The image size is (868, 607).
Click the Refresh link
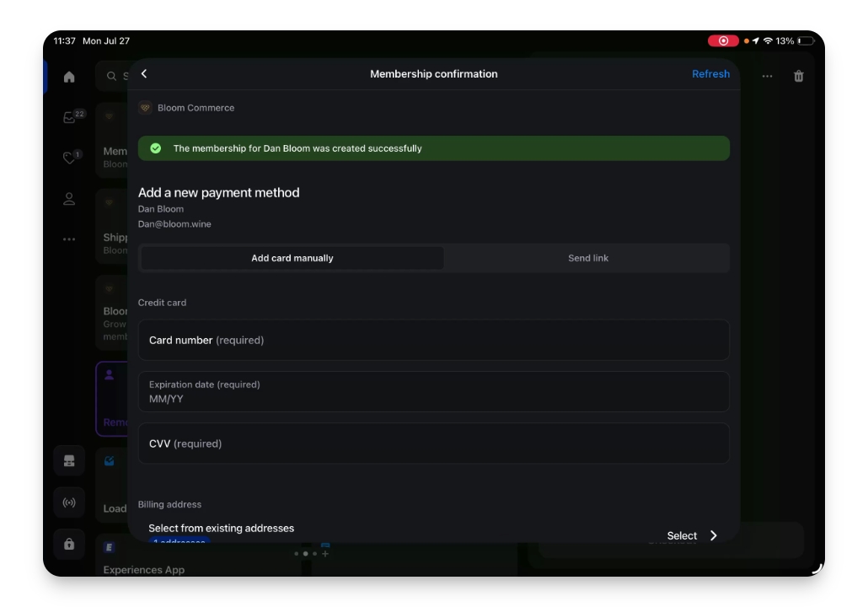pos(710,73)
